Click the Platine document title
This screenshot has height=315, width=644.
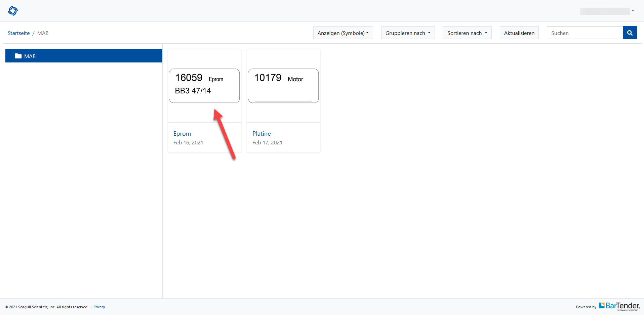261,134
